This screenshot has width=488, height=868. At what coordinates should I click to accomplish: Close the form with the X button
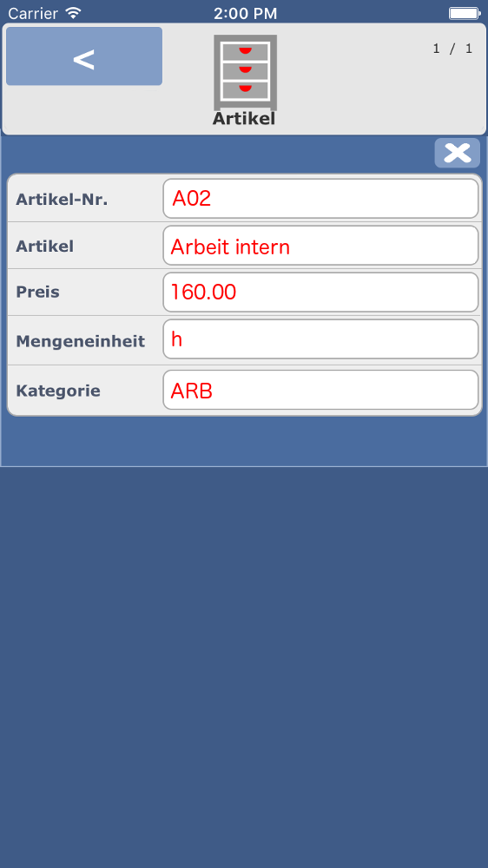(x=457, y=153)
